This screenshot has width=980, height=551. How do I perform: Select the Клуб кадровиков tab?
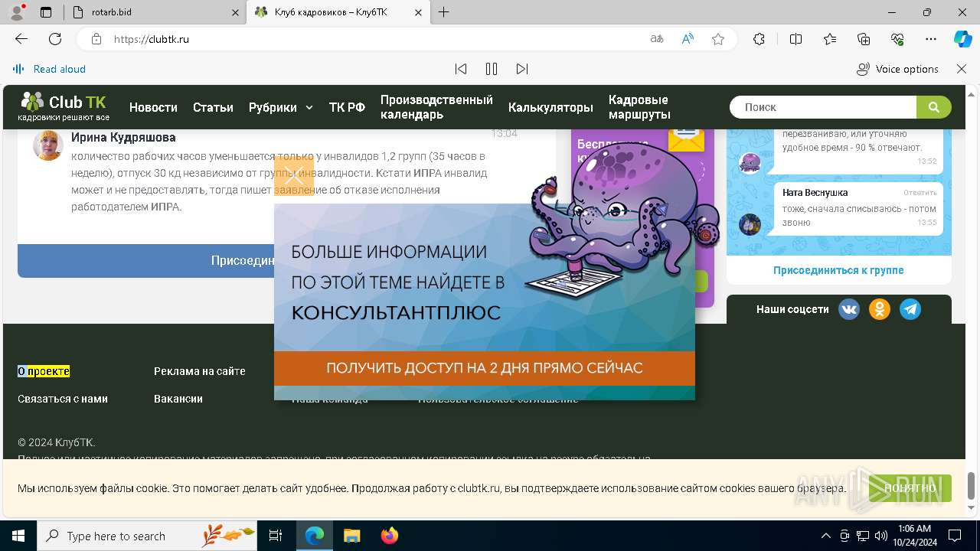pos(338,12)
